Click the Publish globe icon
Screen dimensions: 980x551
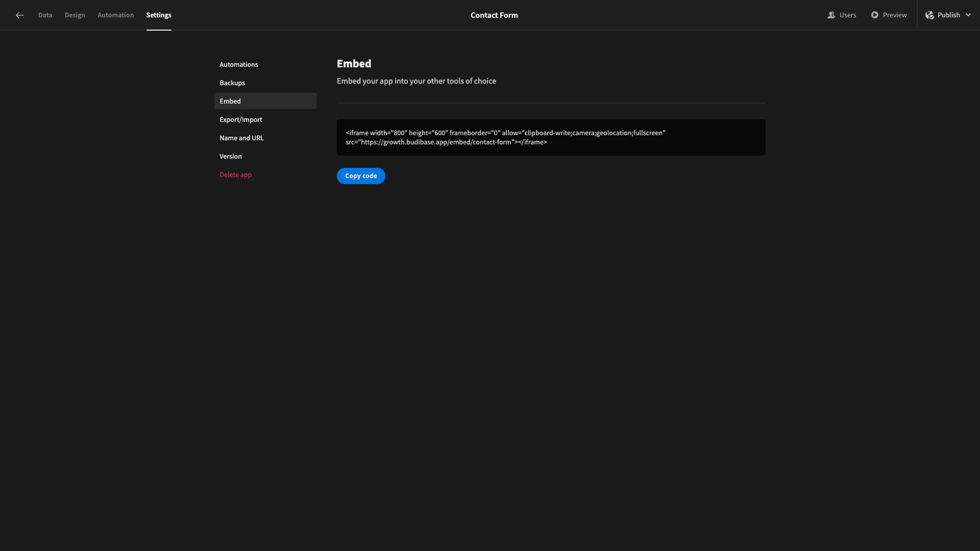tap(929, 15)
